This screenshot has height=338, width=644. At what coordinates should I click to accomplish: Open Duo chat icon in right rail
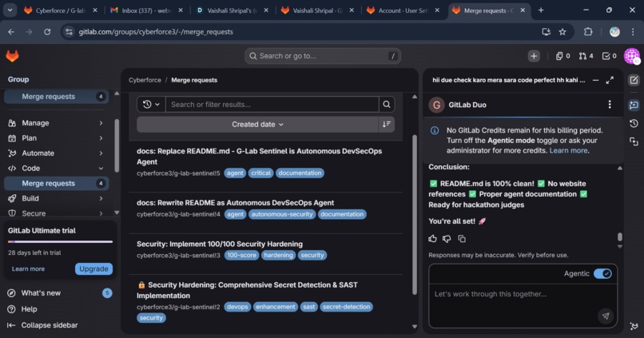click(x=634, y=105)
